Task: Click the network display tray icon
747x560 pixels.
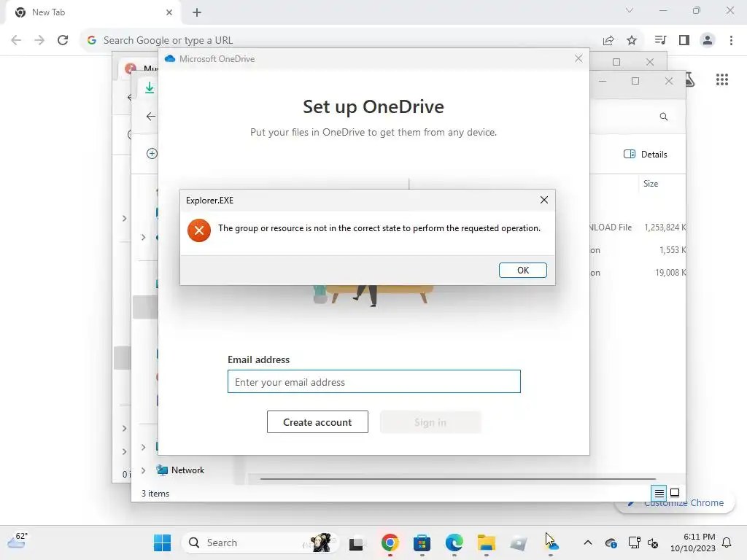Action: coord(634,542)
